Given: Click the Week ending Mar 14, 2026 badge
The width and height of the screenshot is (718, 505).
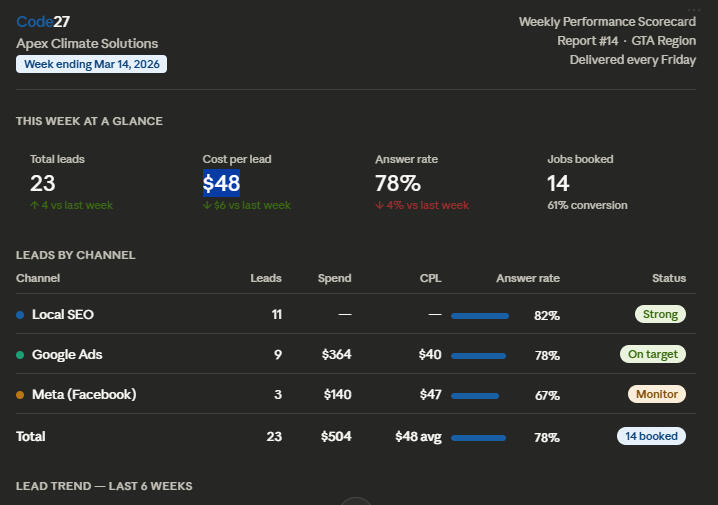Looking at the screenshot, I should [x=91, y=64].
